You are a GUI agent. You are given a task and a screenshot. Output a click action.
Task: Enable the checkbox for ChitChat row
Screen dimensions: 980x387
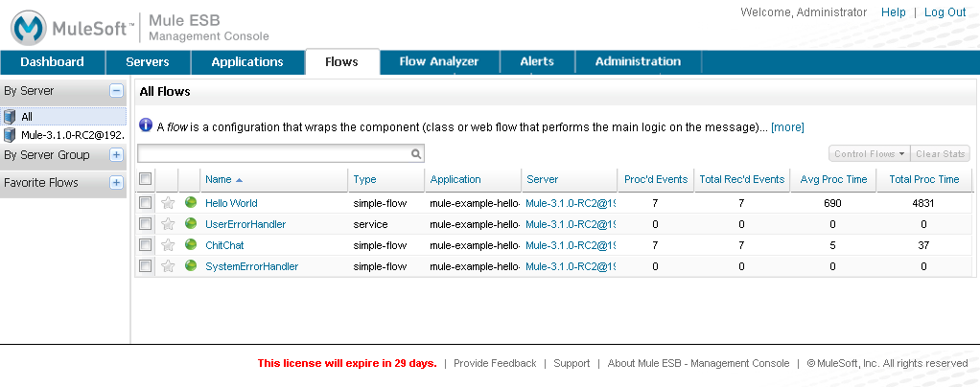click(145, 245)
